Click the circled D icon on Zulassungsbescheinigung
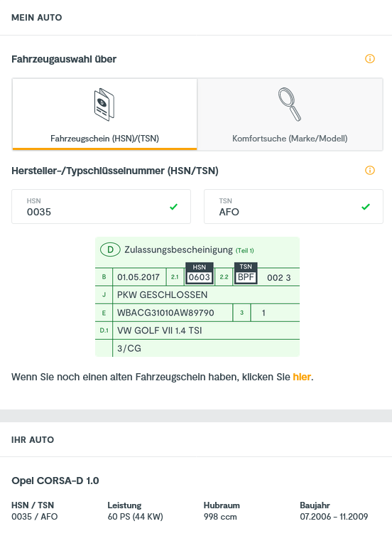 click(x=110, y=250)
